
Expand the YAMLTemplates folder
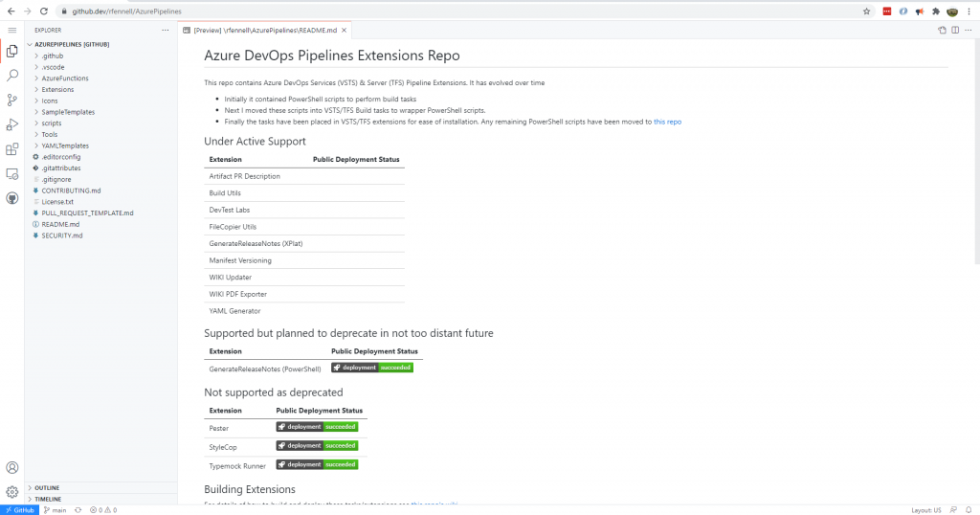100,146
